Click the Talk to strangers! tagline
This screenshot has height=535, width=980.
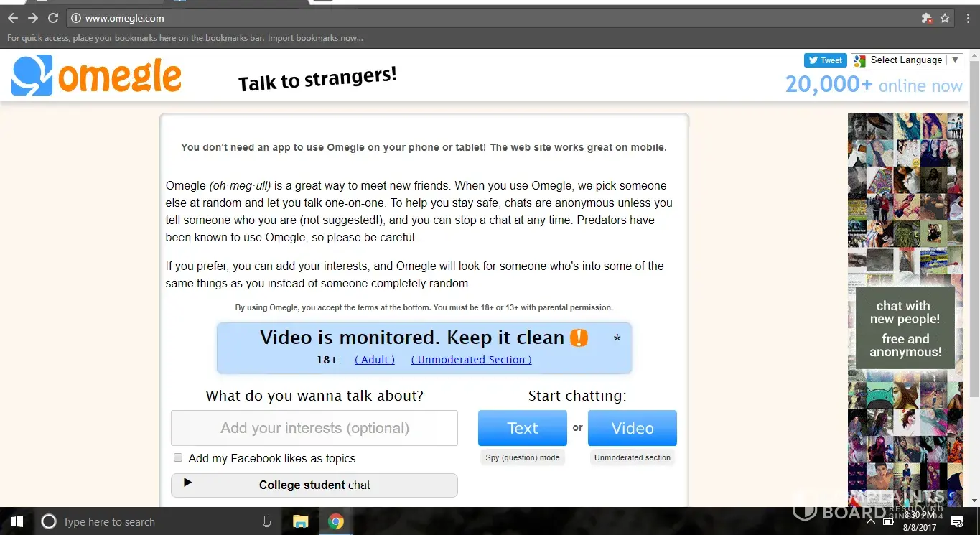click(x=317, y=78)
